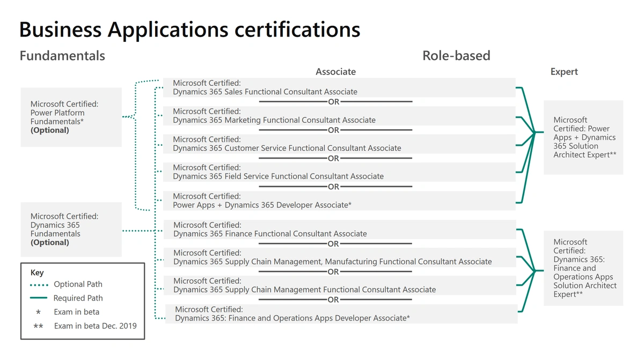644x358 pixels.
Task: Select the Power Platform Fundamentals certification box
Action: pos(71,117)
